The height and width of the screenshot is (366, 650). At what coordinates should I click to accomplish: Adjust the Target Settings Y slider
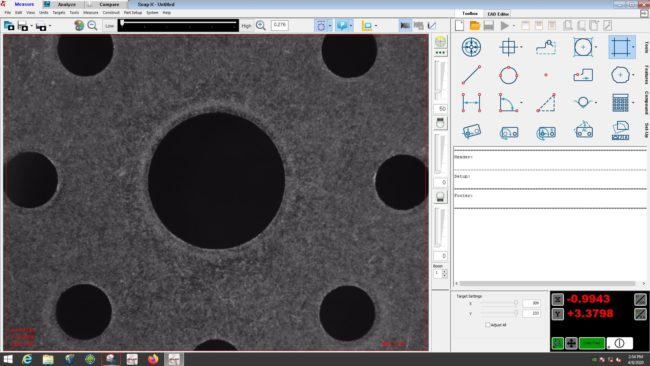coord(499,313)
